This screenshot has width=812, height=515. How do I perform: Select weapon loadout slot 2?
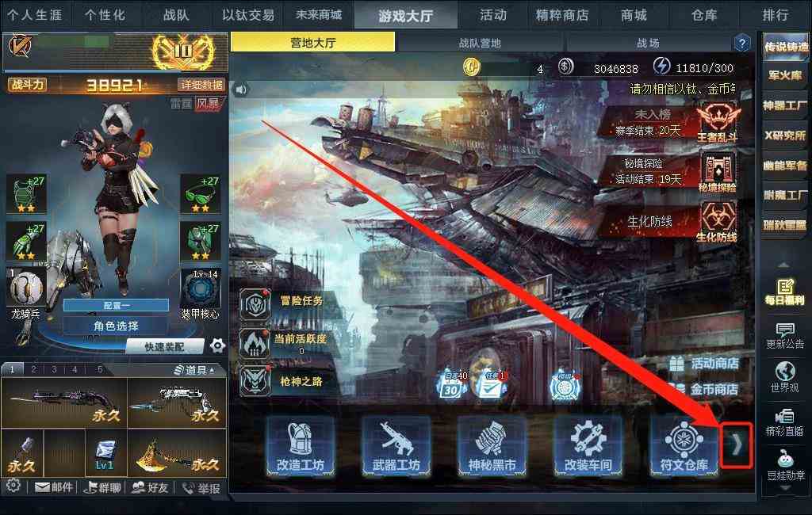click(x=33, y=369)
